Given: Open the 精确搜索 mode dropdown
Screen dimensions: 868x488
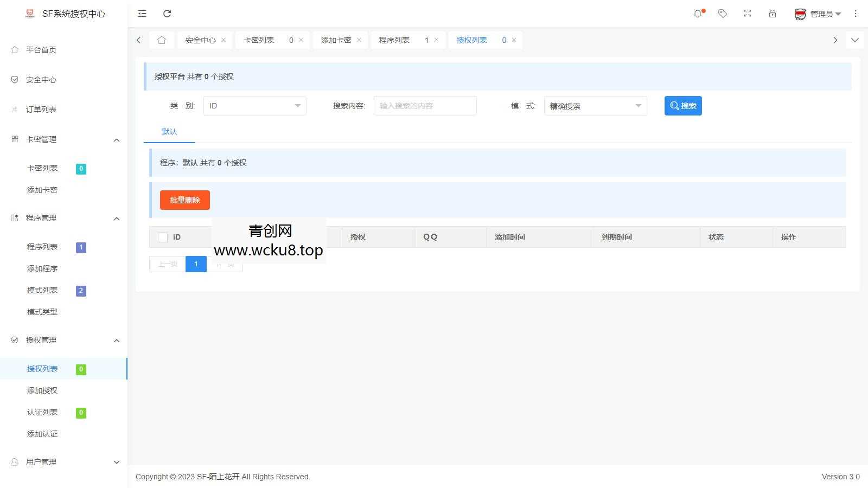Looking at the screenshot, I should [595, 106].
